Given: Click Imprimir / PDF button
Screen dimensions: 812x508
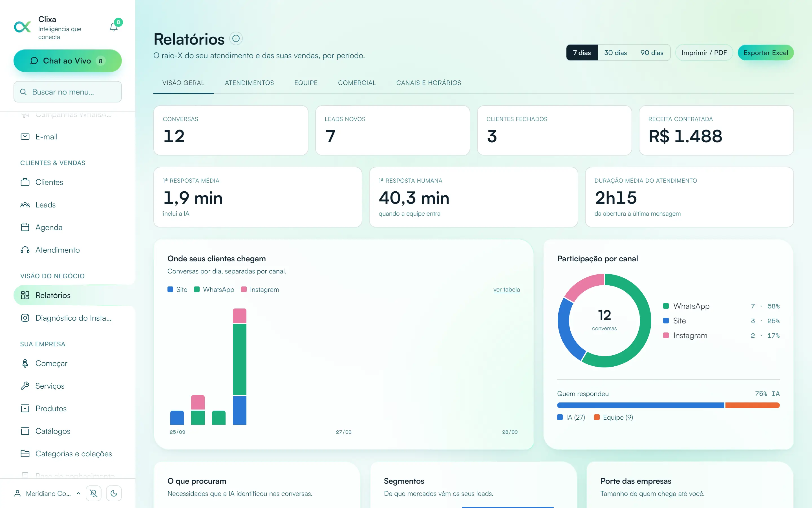Looking at the screenshot, I should 704,53.
